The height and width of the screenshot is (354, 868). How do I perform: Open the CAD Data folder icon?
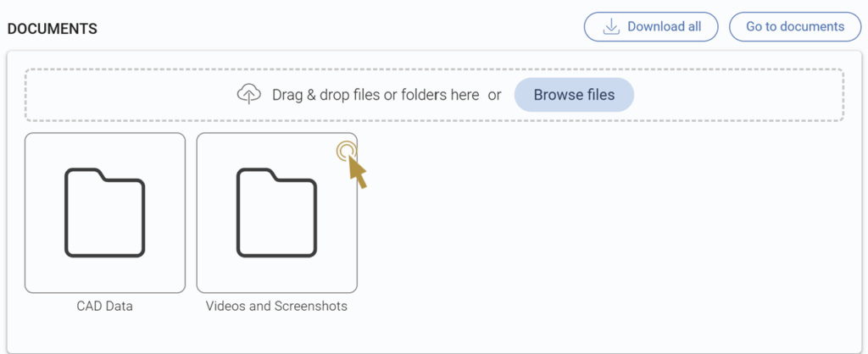coord(104,213)
